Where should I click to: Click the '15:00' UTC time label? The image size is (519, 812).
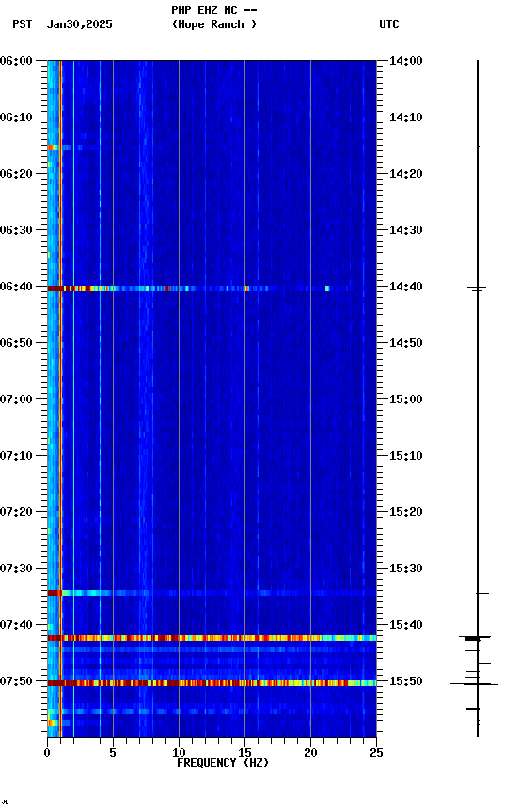[406, 399]
